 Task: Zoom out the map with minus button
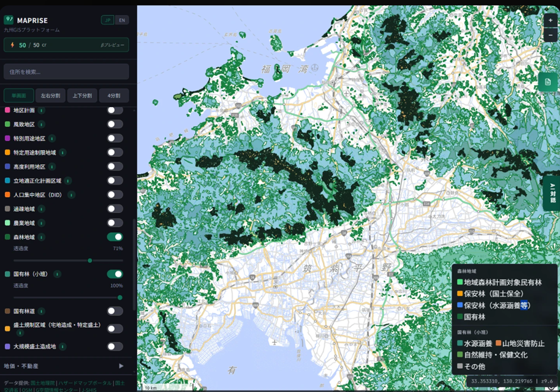pyautogui.click(x=550, y=35)
